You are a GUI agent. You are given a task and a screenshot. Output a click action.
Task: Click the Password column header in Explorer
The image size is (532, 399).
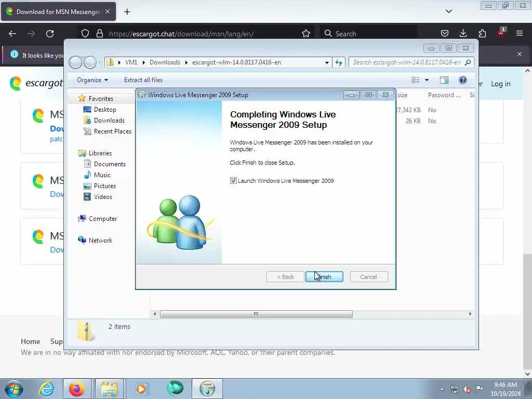coord(444,95)
